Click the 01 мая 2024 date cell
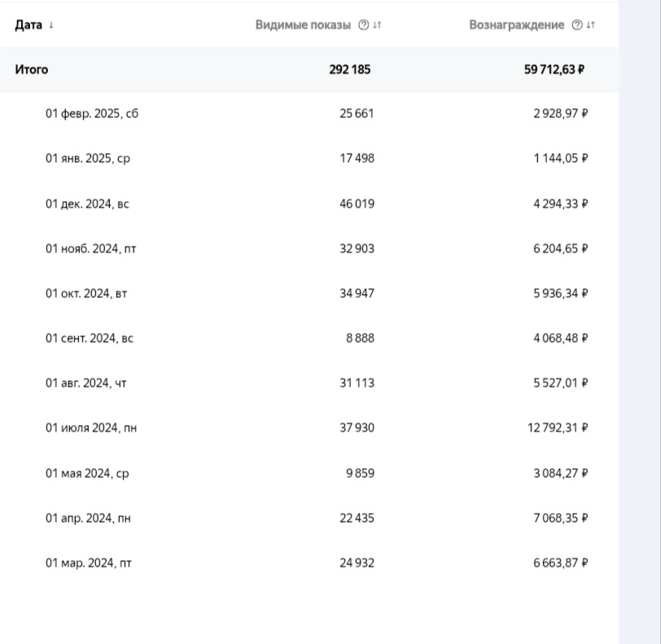 87,474
